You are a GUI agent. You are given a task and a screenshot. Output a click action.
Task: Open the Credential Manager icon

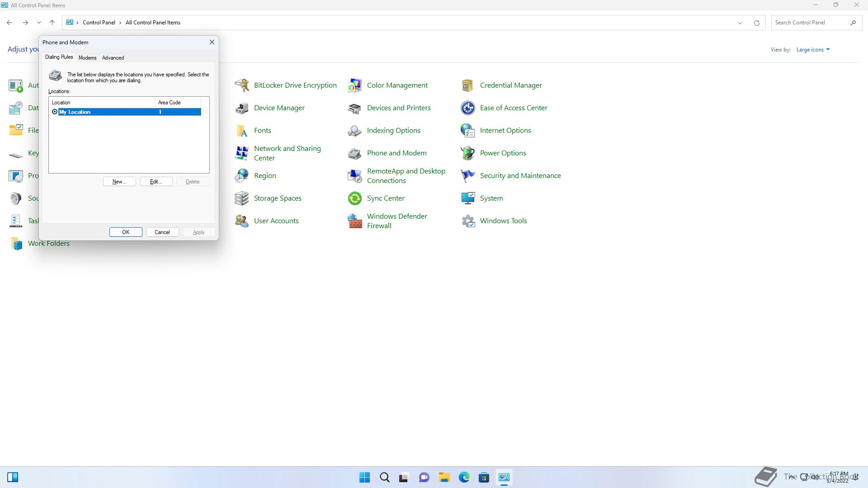pyautogui.click(x=468, y=85)
